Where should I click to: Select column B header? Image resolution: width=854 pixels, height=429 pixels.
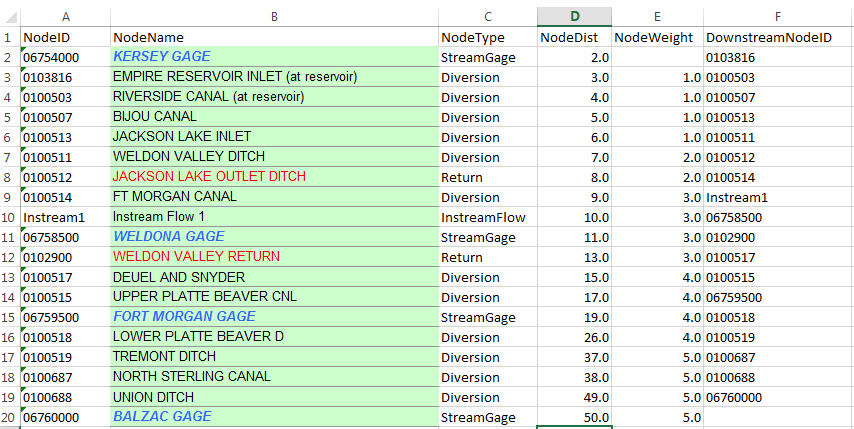click(x=274, y=16)
